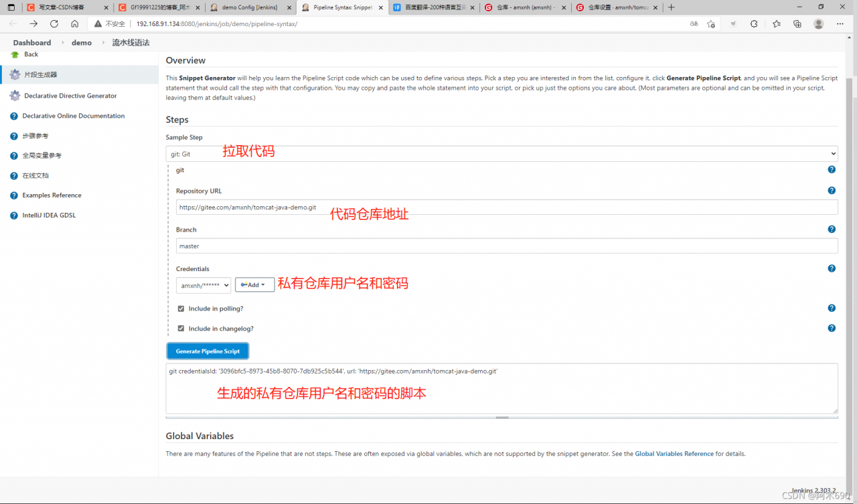Toggle the Include in changelog checkbox

(x=181, y=329)
